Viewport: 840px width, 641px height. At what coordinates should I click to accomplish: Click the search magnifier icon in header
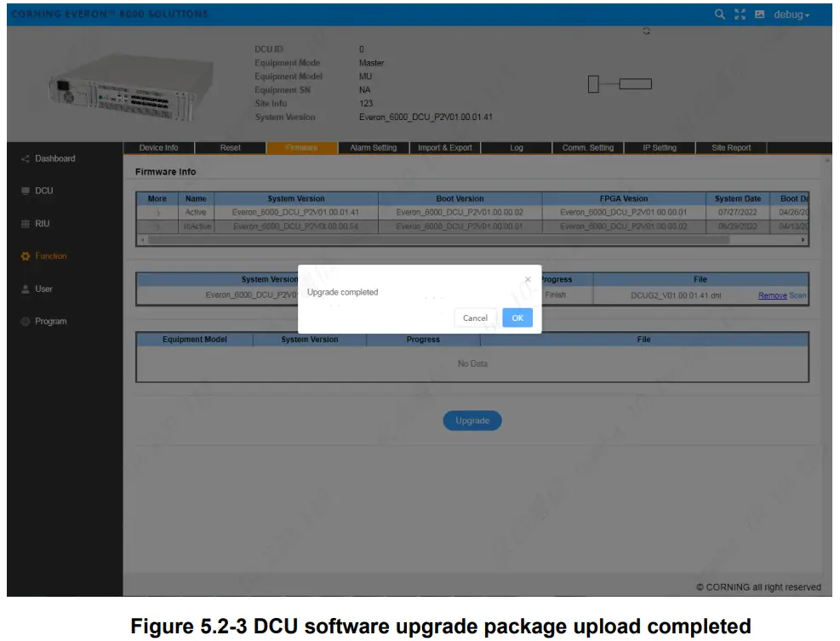coord(719,14)
